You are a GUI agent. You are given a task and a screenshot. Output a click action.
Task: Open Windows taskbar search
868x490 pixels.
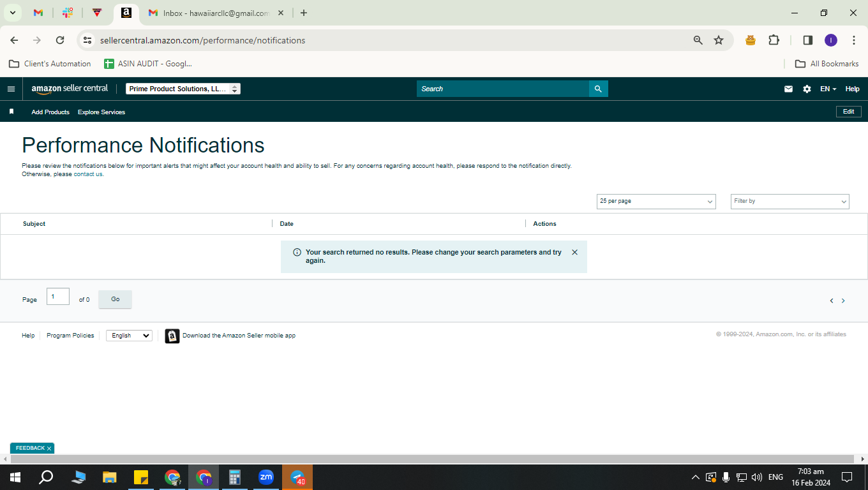46,477
